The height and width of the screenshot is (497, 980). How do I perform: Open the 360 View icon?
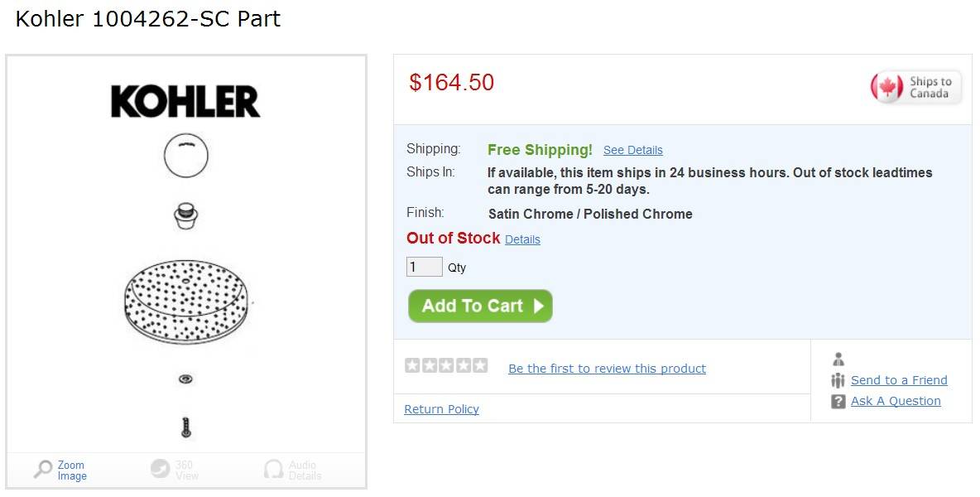pyautogui.click(x=160, y=470)
